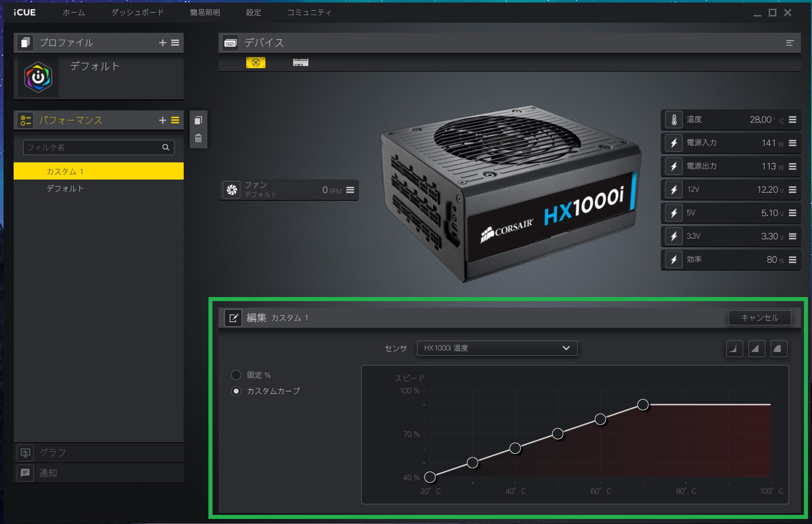This screenshot has height=524, width=812.
Task: Click the fan icon in fan widget
Action: [x=232, y=190]
